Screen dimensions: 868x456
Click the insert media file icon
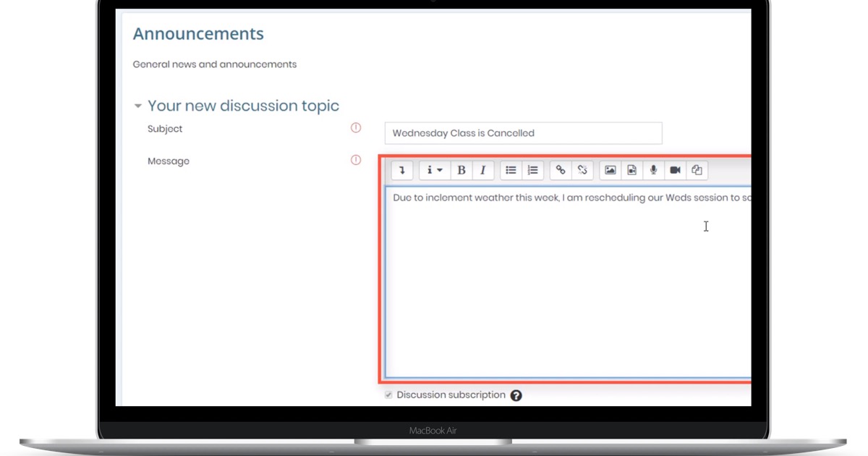click(632, 170)
